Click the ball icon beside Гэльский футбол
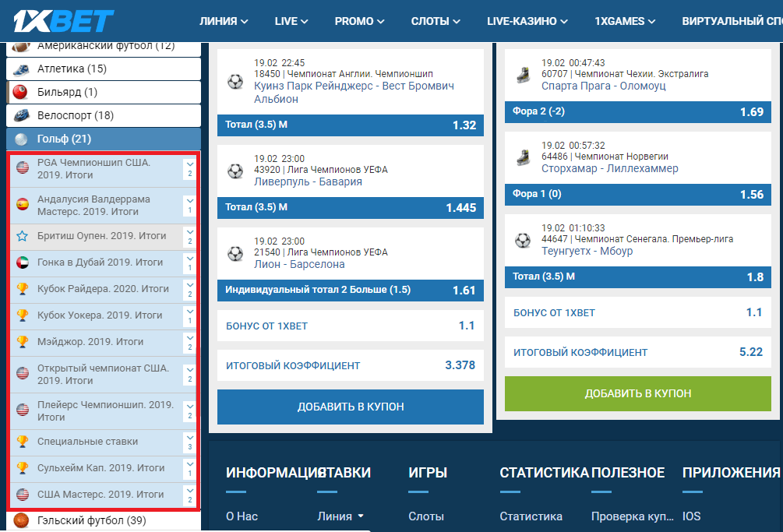 21,521
